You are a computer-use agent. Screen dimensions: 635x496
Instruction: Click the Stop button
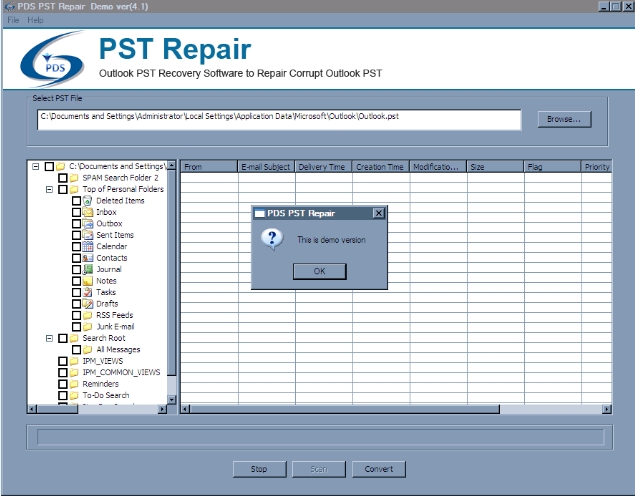(x=259, y=469)
